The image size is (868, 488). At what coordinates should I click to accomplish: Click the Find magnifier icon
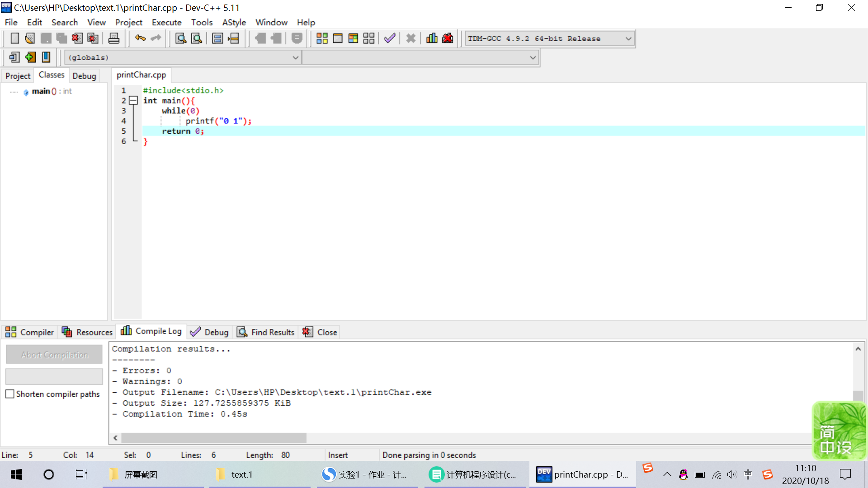click(181, 38)
